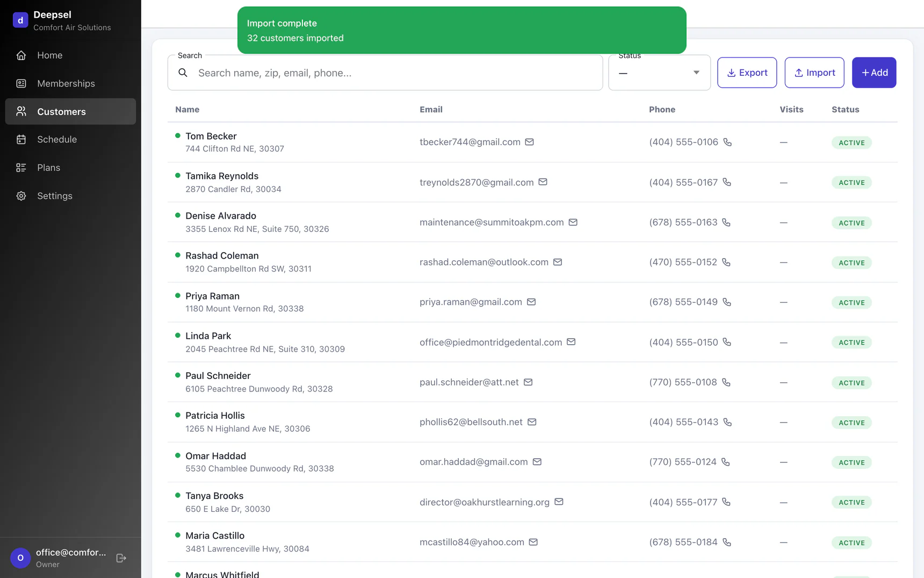
Task: Click the phone icon beside (404) 555-0143
Action: click(x=727, y=422)
